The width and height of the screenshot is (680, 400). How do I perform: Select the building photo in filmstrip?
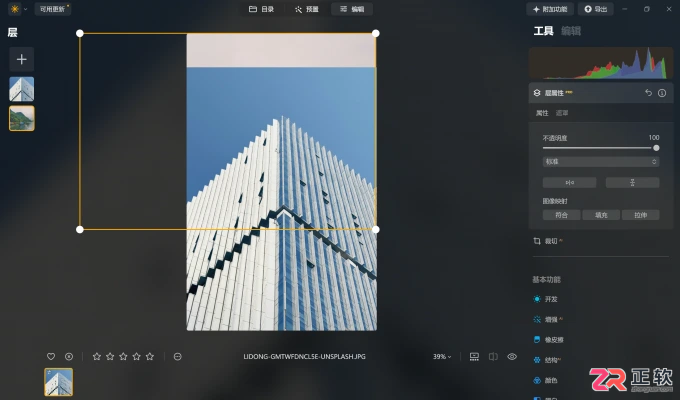pyautogui.click(x=59, y=382)
